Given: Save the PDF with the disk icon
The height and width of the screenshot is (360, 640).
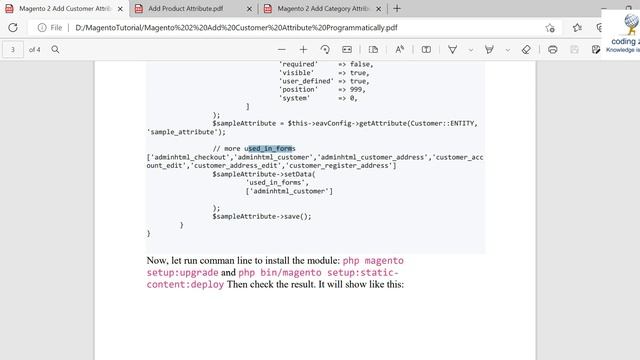Looking at the screenshot, I should click(x=574, y=49).
